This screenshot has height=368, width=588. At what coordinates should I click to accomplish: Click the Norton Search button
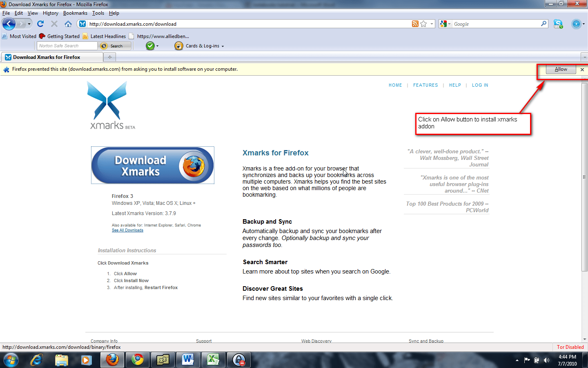click(x=115, y=46)
